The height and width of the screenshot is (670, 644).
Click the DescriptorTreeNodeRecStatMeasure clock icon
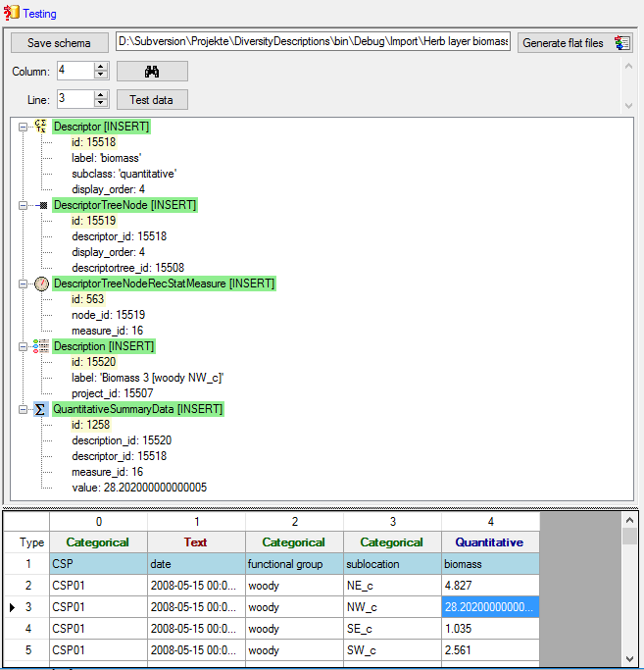click(x=41, y=283)
